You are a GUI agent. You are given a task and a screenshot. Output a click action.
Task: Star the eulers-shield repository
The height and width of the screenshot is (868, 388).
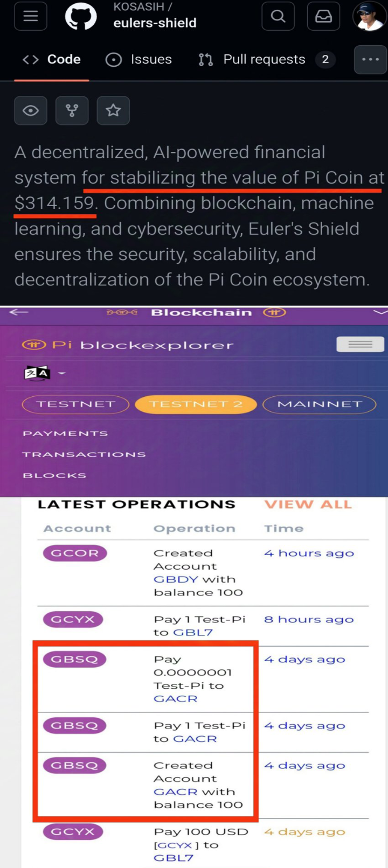coord(113,110)
